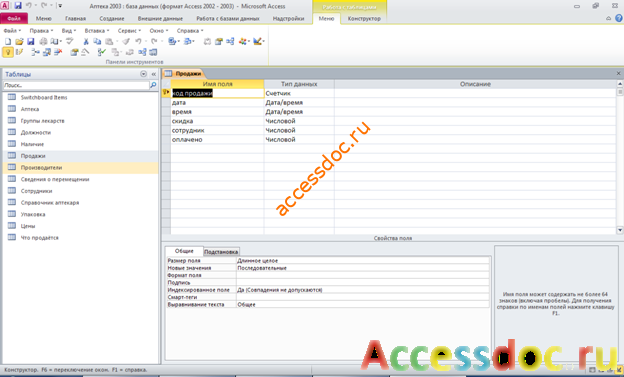The height and width of the screenshot is (377, 624).
Task: Click the New document toolbar icon
Action: [x=8, y=41]
